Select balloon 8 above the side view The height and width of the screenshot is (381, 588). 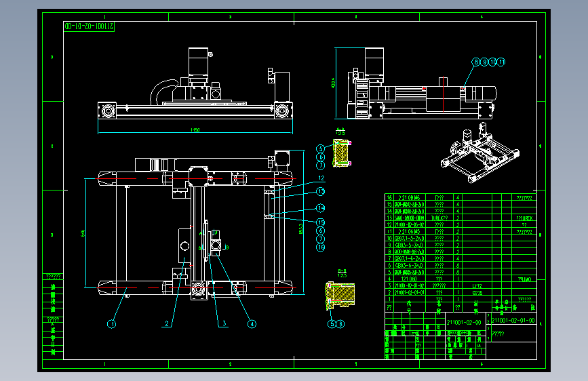[476, 62]
